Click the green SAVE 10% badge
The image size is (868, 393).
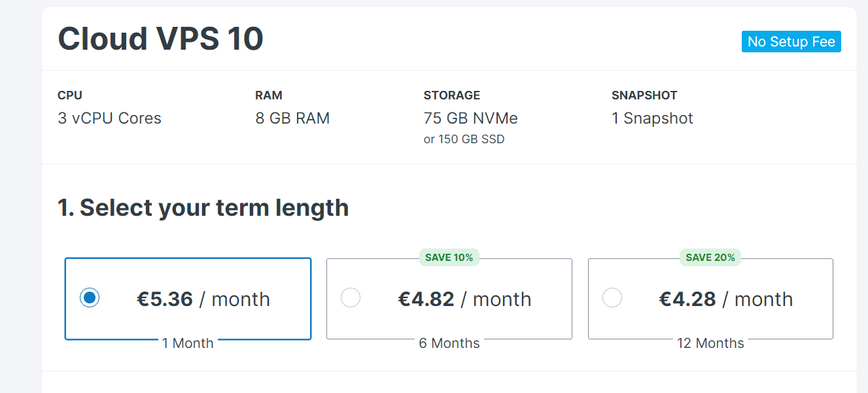point(449,258)
